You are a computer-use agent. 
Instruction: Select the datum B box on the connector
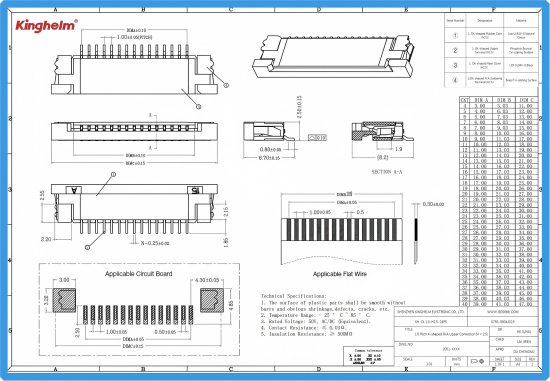195,190
